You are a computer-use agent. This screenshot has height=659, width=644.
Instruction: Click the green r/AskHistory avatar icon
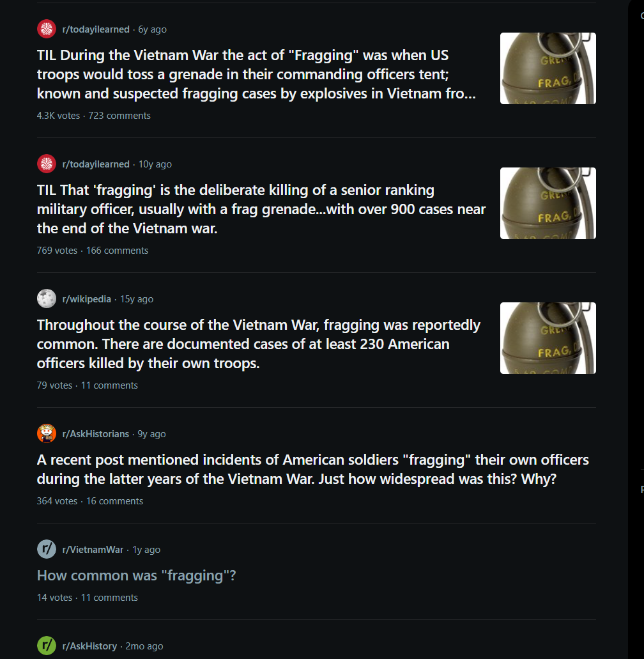click(47, 646)
